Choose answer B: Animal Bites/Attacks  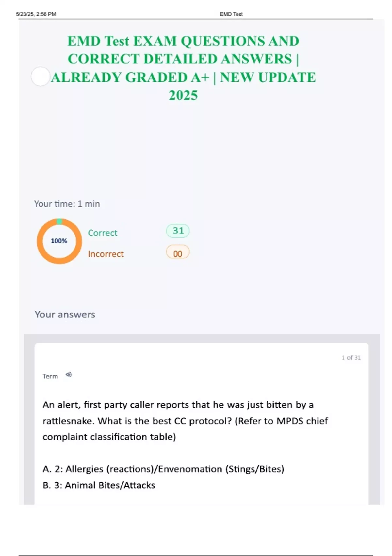tap(99, 485)
